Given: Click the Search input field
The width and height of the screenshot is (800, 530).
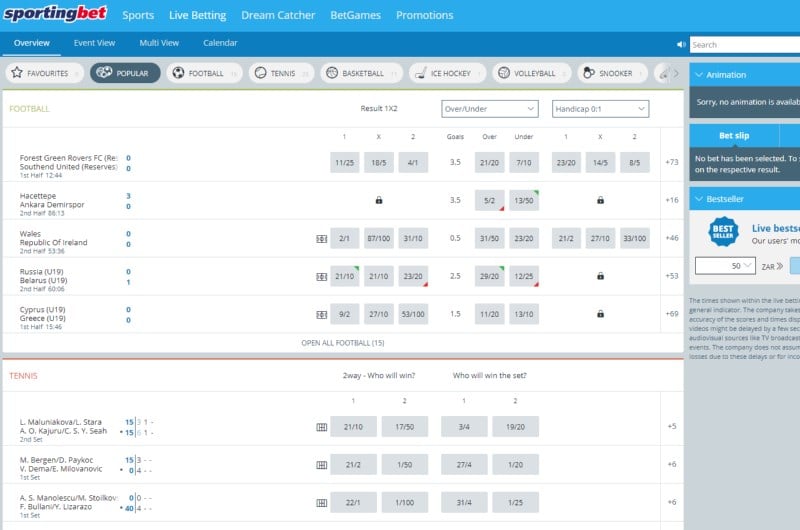Looking at the screenshot, I should click(745, 45).
